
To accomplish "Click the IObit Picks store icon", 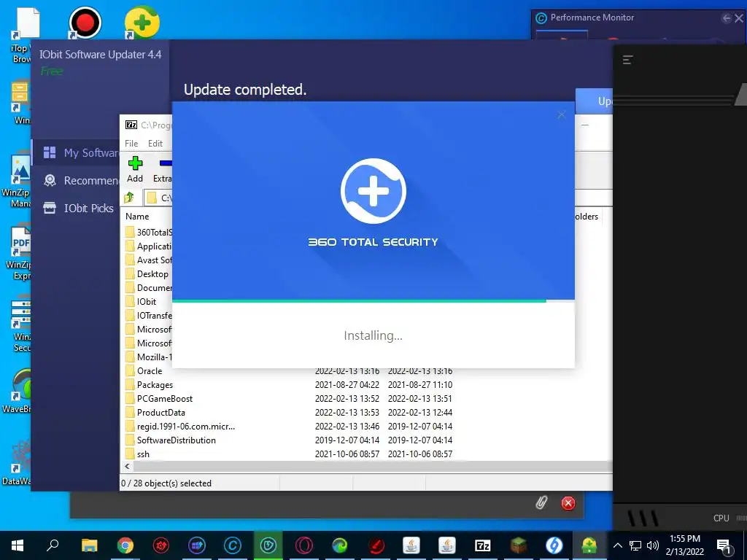I will click(50, 208).
